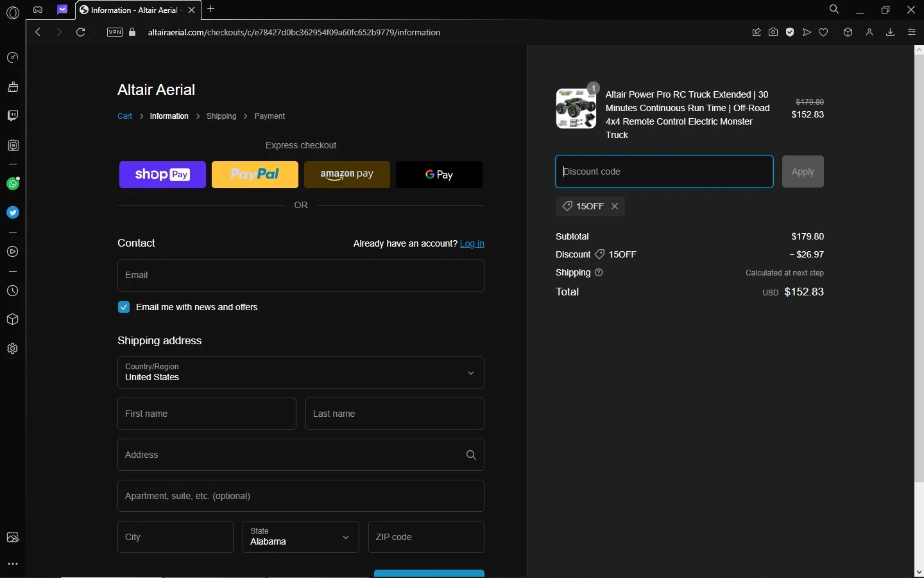
Task: Open extensions cube in toolbar
Action: coord(848,32)
